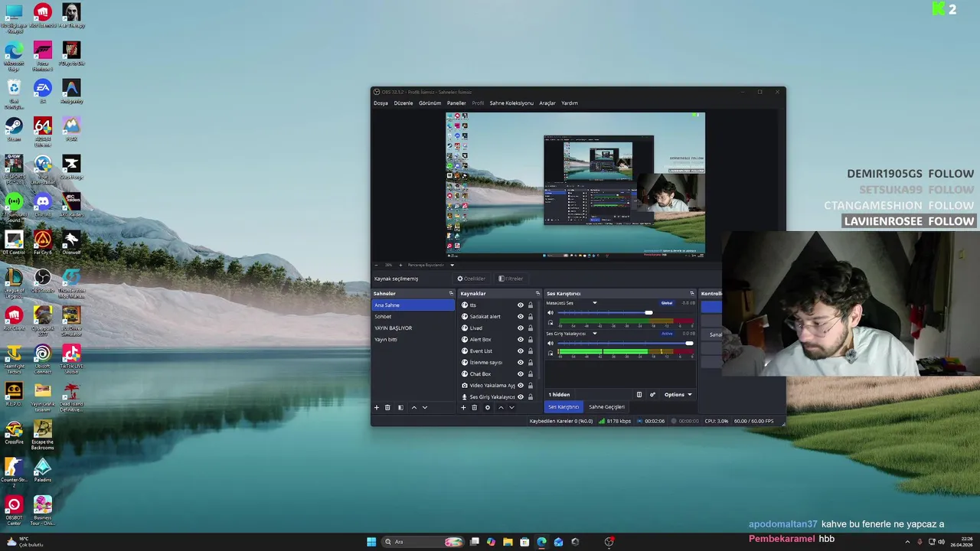This screenshot has width=980, height=551.
Task: Launch the Discord desktop shortcut
Action: 42,204
